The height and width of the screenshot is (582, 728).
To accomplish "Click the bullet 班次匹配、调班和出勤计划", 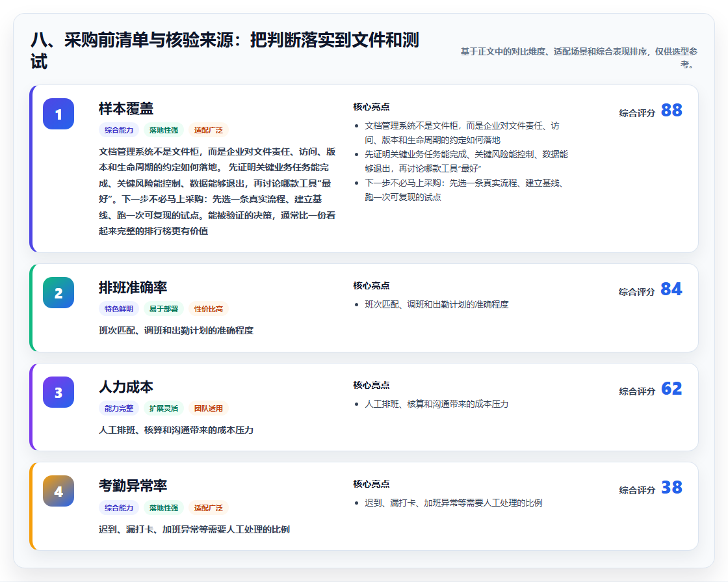I will pos(436,305).
